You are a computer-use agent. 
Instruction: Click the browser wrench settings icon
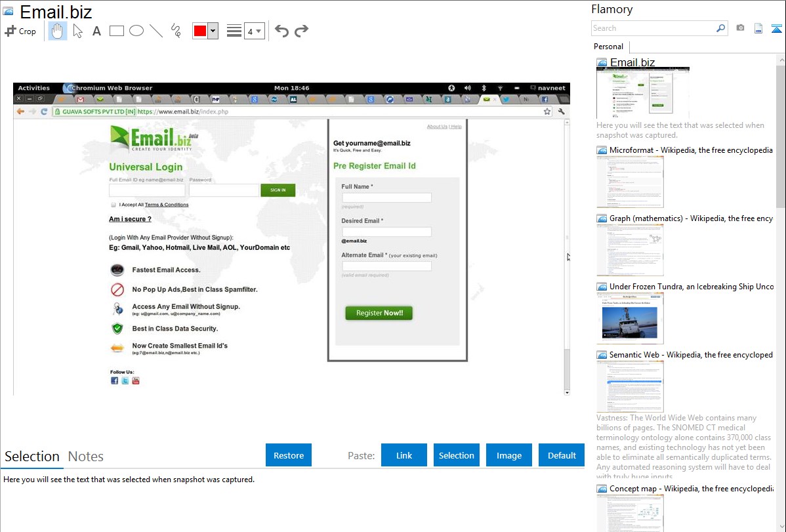click(562, 112)
